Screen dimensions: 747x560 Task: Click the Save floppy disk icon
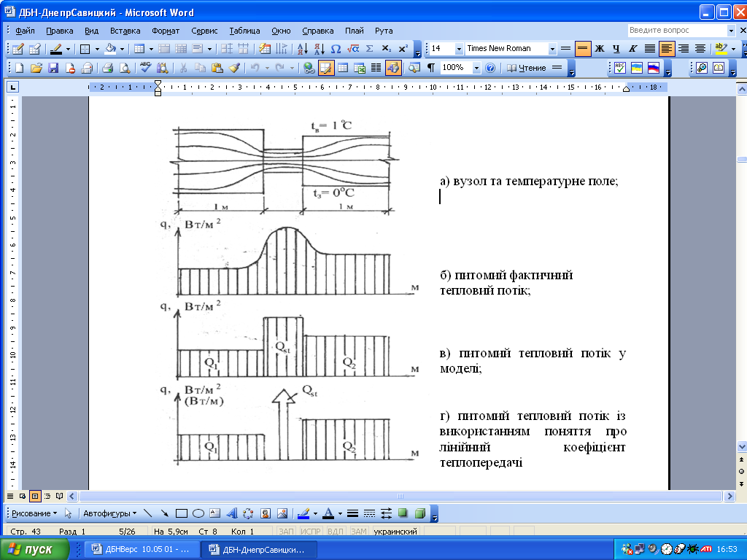[x=53, y=68]
